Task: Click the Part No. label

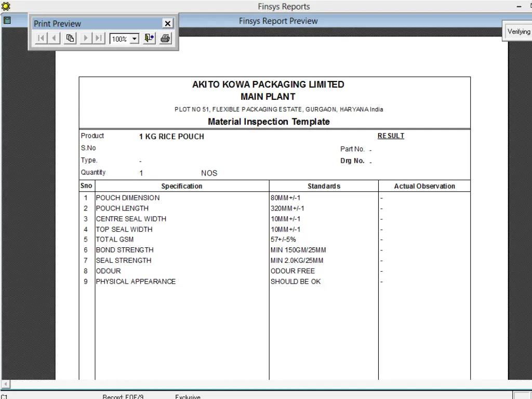Action: pyautogui.click(x=352, y=149)
